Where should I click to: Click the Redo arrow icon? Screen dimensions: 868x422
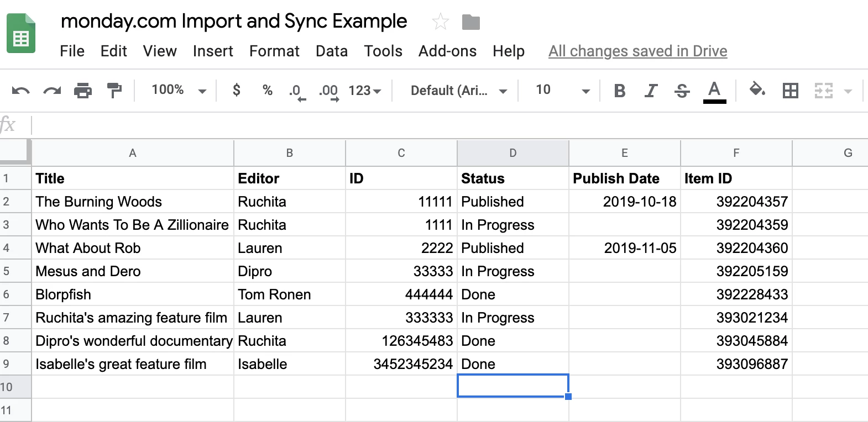[x=52, y=90]
